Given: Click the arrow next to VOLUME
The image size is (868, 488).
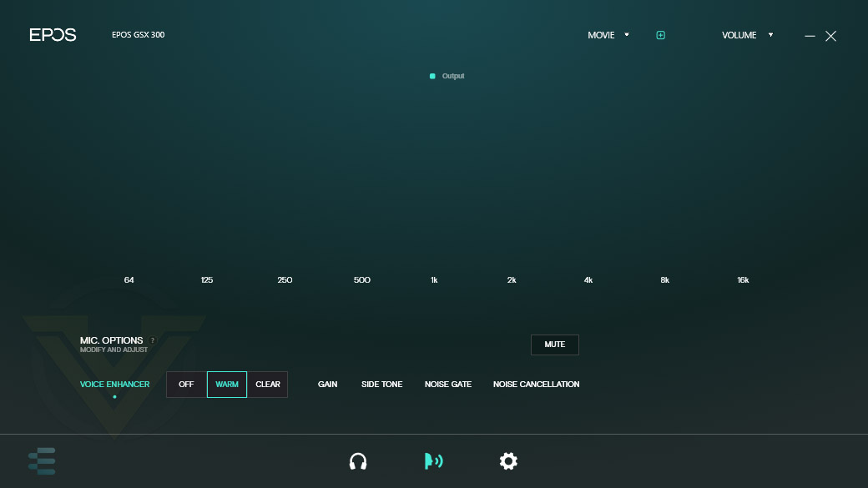Looking at the screenshot, I should click(x=770, y=35).
